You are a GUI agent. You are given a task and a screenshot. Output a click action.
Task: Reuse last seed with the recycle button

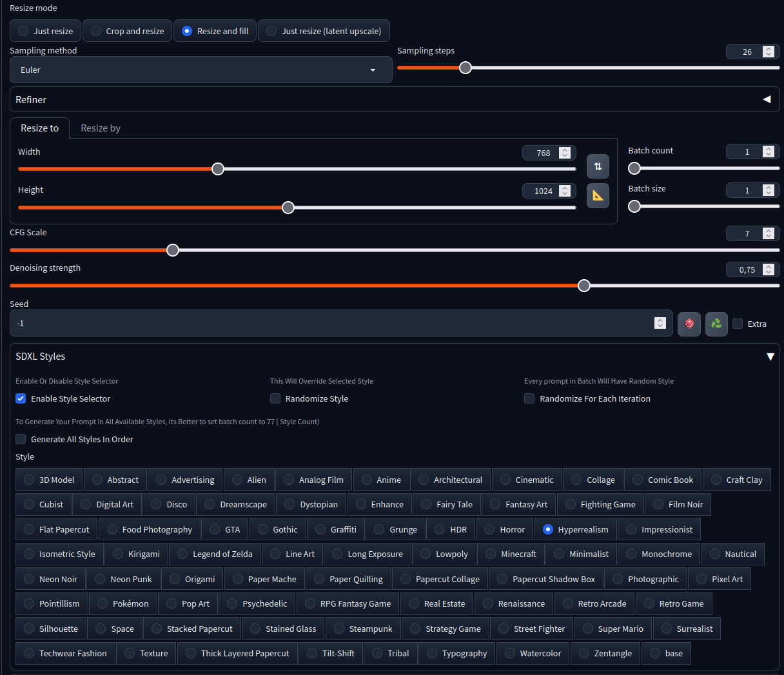[x=716, y=324]
